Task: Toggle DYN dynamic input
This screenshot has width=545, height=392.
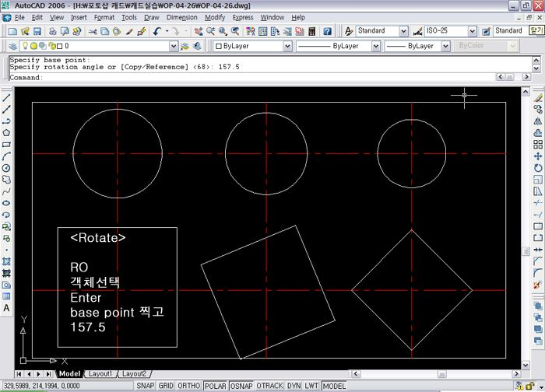Action: click(x=294, y=386)
